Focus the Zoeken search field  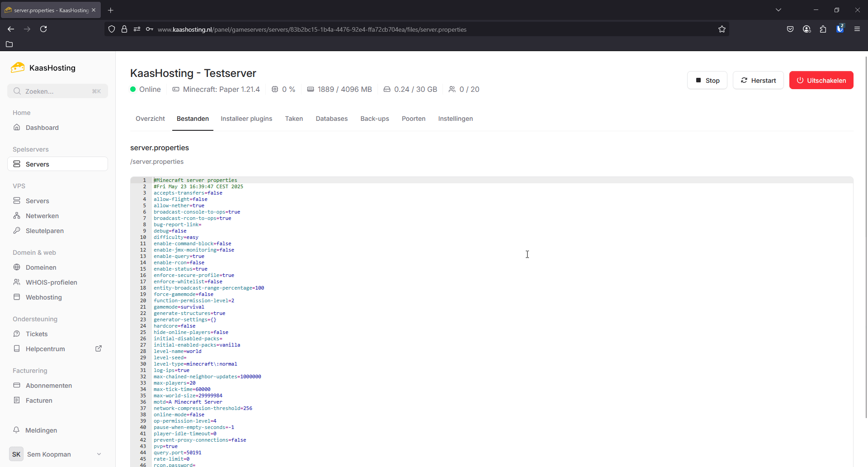point(57,91)
